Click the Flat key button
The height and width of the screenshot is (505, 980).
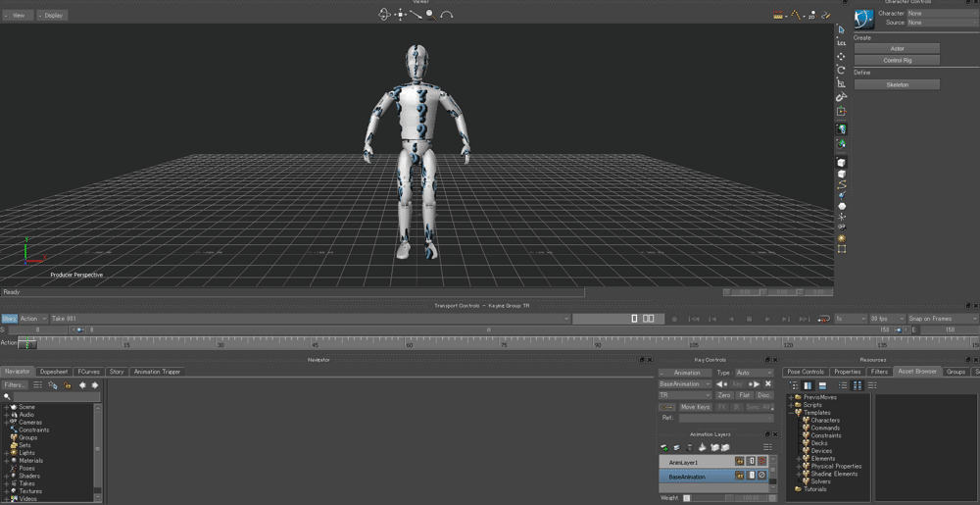pos(744,395)
